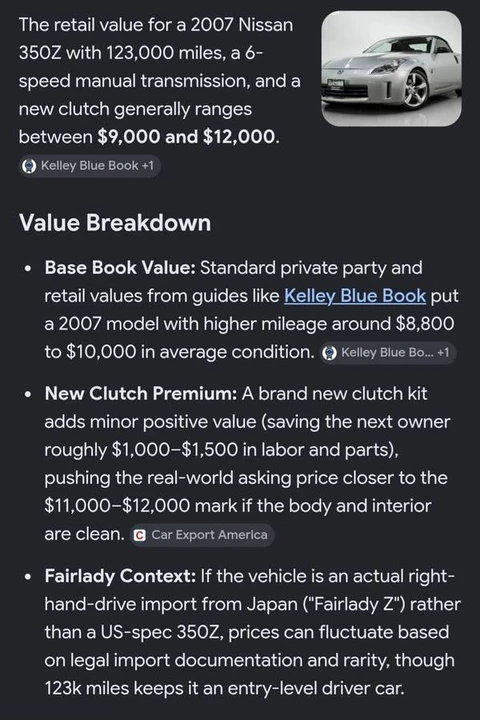
Task: Click the Kelley Blue Book icon beside average condition
Action: click(x=329, y=353)
